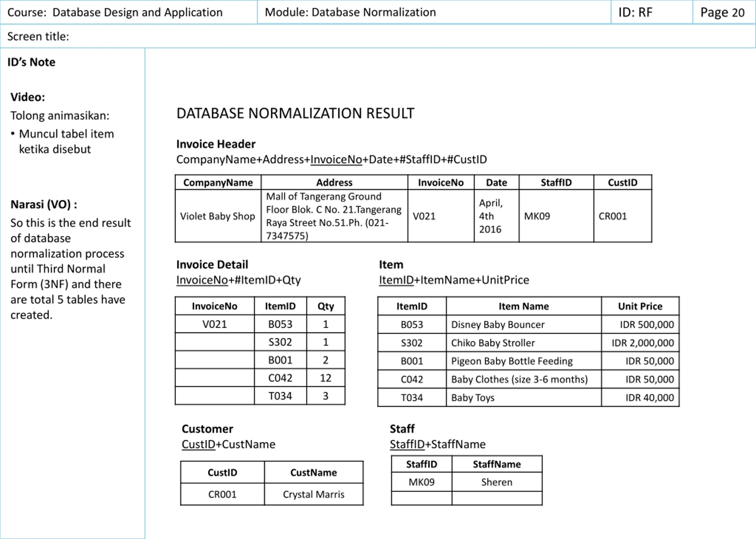The height and width of the screenshot is (539, 756).
Task: Select the 'Pigeon Baby Bottle Feeding' cell
Action: [524, 361]
